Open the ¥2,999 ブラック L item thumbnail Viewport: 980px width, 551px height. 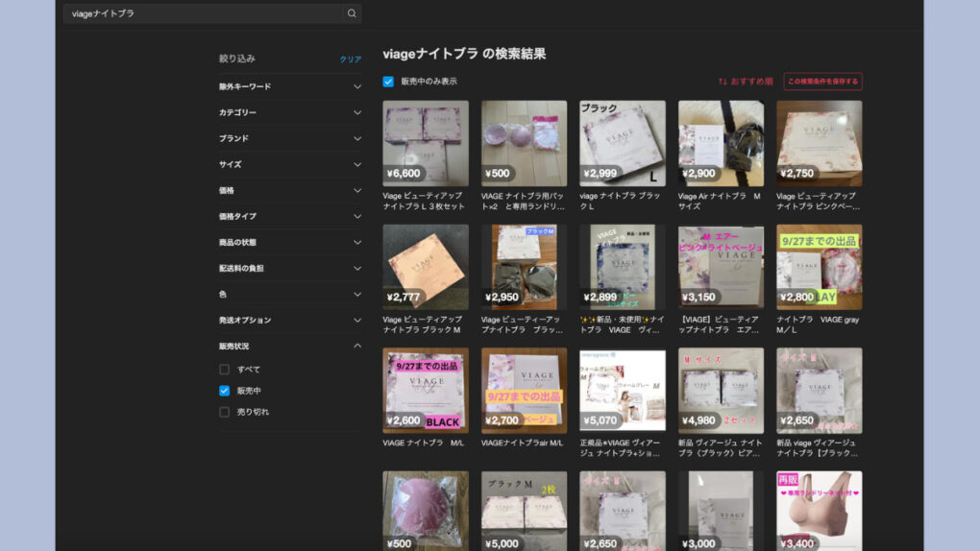(623, 143)
